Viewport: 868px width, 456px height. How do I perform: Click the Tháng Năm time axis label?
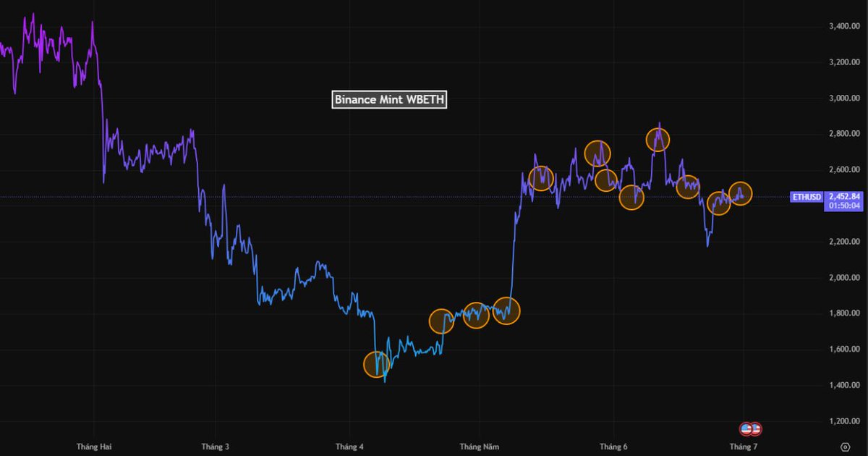(479, 447)
